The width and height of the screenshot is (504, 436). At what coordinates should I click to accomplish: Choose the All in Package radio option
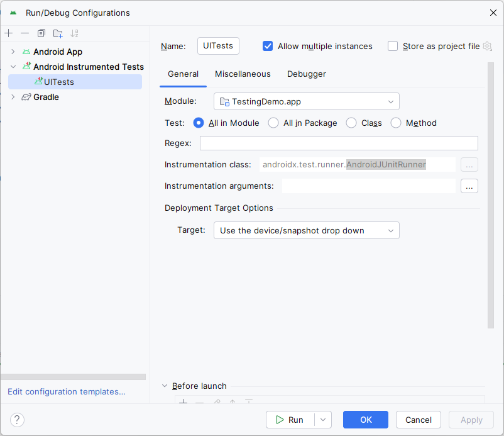tap(273, 123)
